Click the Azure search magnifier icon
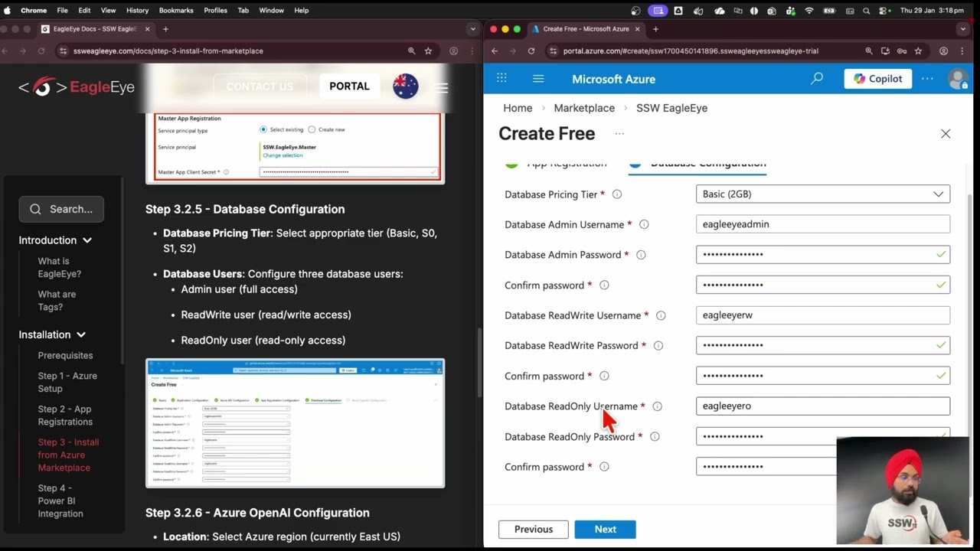 (x=817, y=78)
